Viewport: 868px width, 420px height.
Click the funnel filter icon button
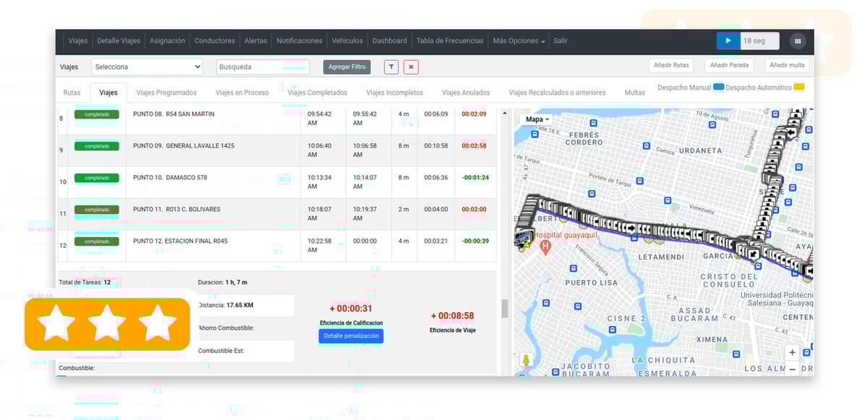tap(391, 67)
